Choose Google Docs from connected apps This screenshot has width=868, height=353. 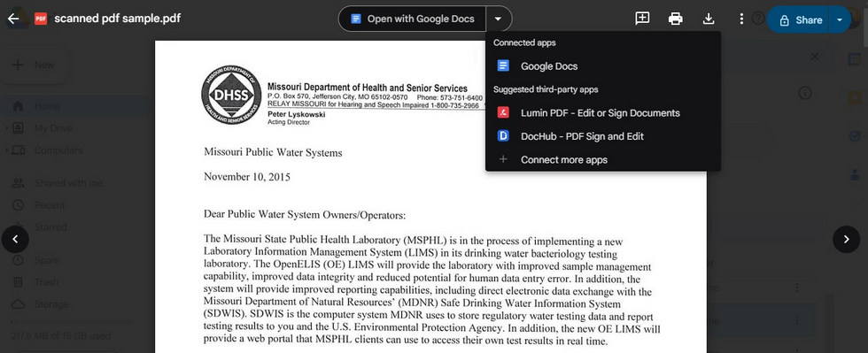(x=603, y=65)
